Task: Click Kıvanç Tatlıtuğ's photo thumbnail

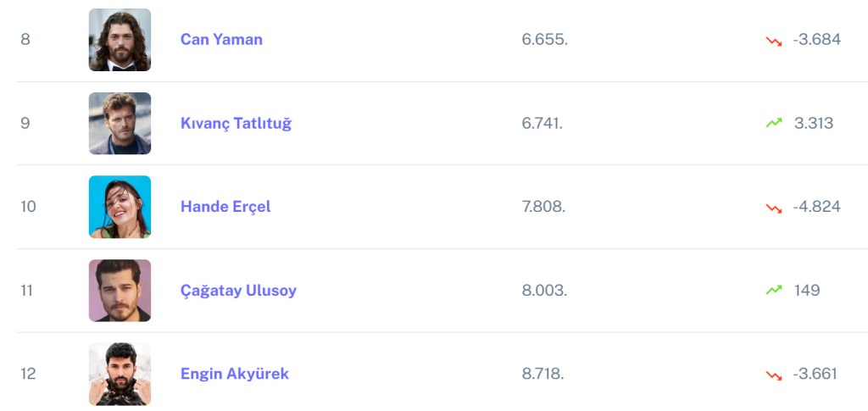Action: coord(120,123)
